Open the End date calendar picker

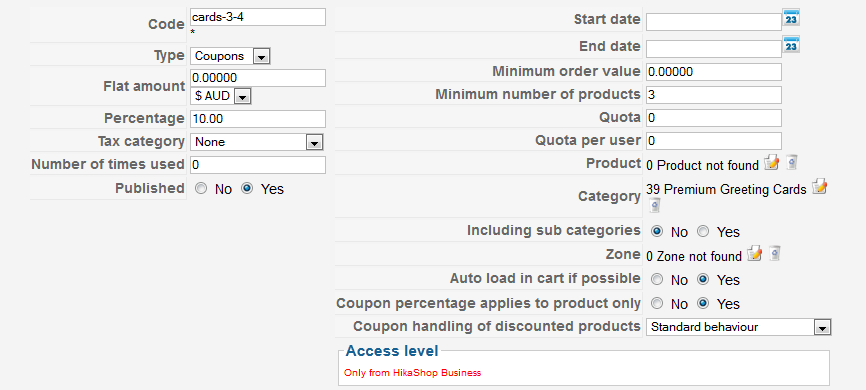[x=791, y=45]
